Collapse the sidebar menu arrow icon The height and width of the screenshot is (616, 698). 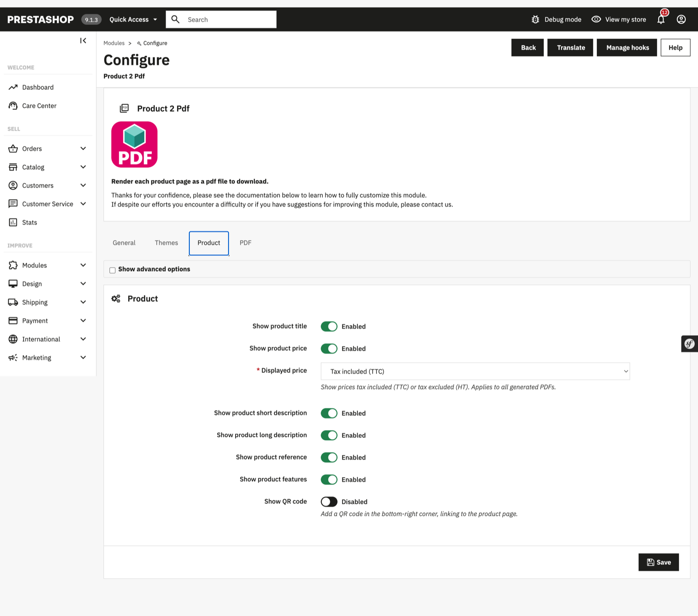83,41
